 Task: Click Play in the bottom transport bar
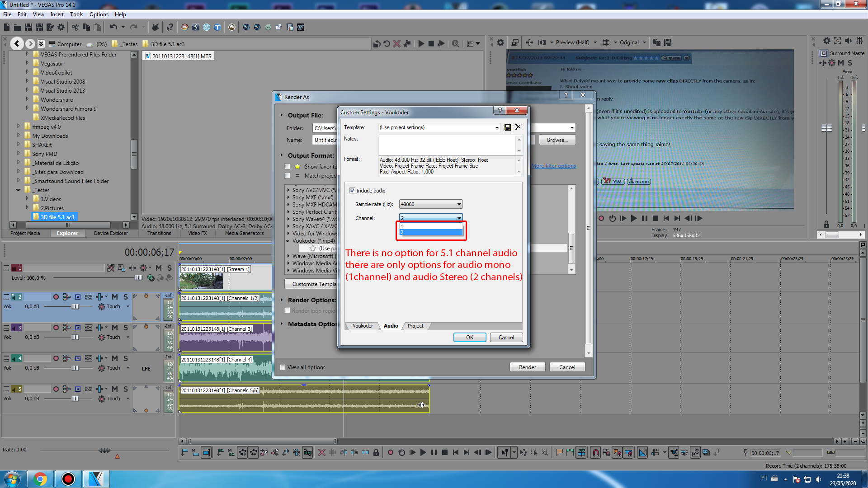423,452
